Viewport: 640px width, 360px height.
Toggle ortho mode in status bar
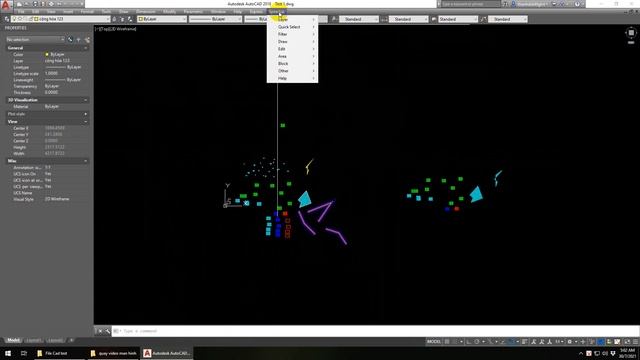[x=469, y=342]
